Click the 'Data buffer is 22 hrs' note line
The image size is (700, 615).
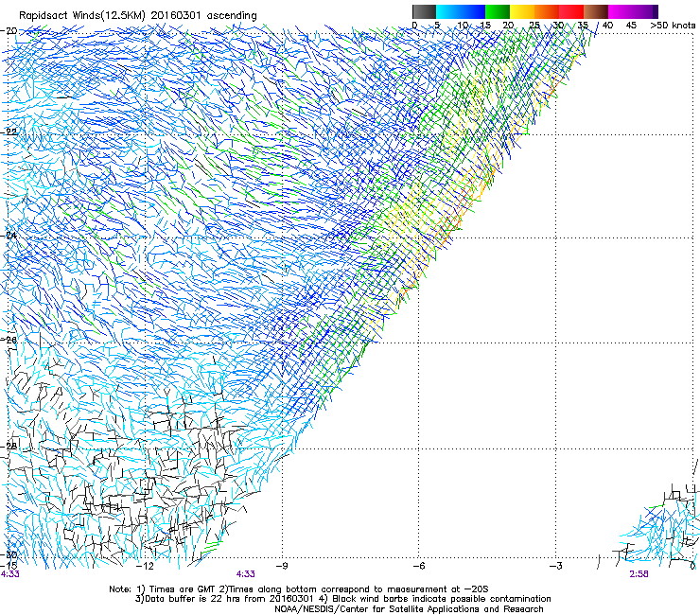coord(342,599)
